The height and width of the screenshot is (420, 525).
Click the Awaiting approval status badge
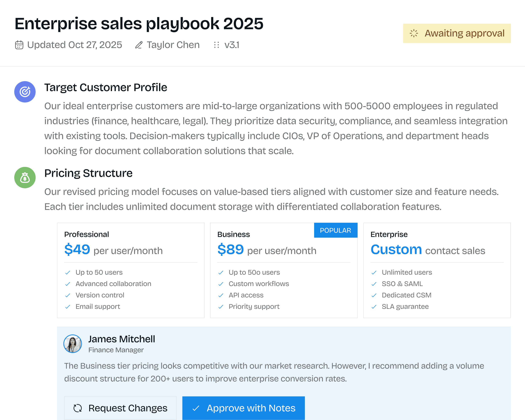point(457,33)
